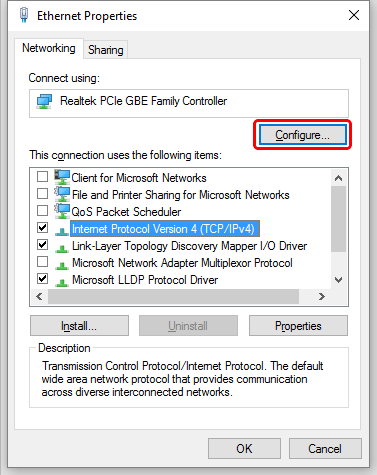Click the list scroll down arrow
The height and width of the screenshot is (475, 377).
tap(338, 280)
